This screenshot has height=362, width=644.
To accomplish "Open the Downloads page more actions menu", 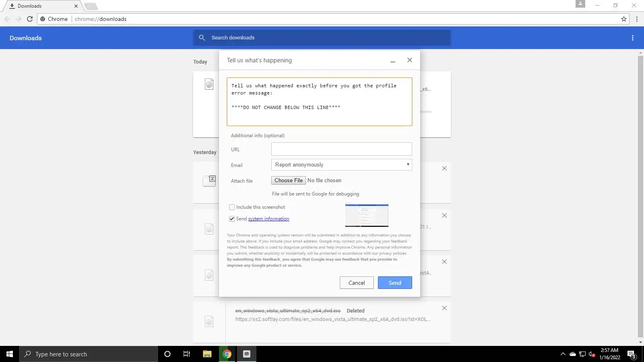I will pyautogui.click(x=633, y=38).
